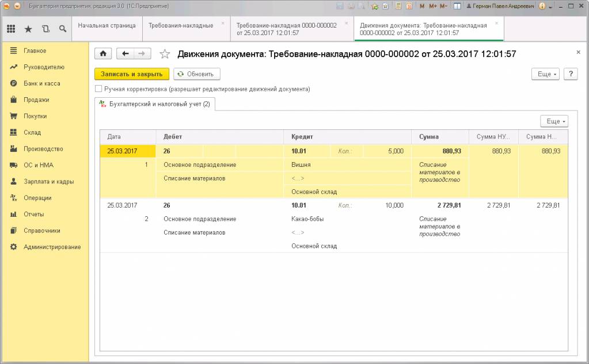Viewport: 589px width, 364px height.
Task: Go to home page icon button
Action: coord(103,53)
